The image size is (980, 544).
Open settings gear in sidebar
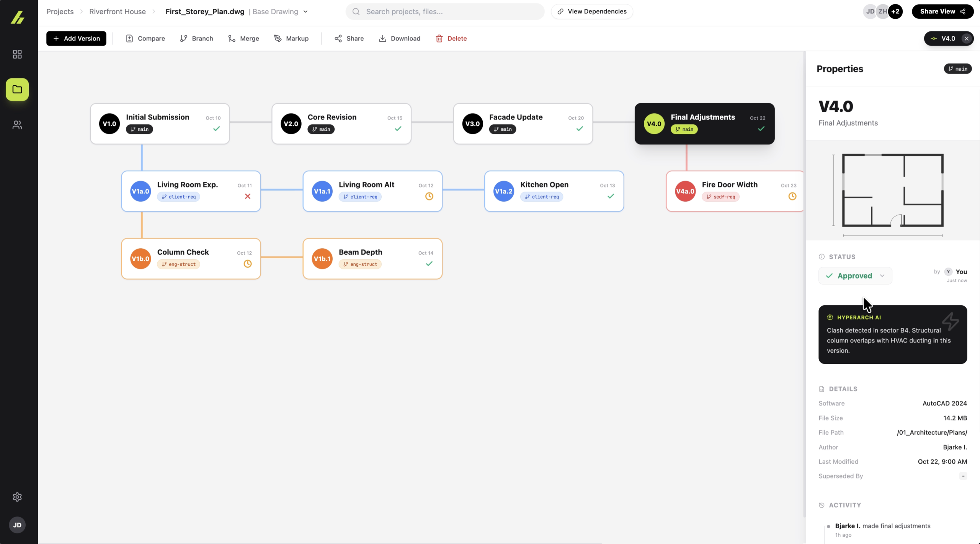[17, 497]
